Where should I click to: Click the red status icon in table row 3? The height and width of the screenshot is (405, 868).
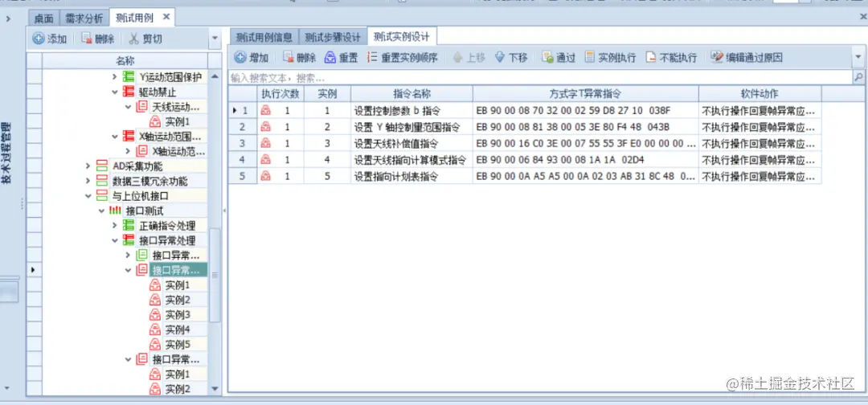pyautogui.click(x=266, y=144)
